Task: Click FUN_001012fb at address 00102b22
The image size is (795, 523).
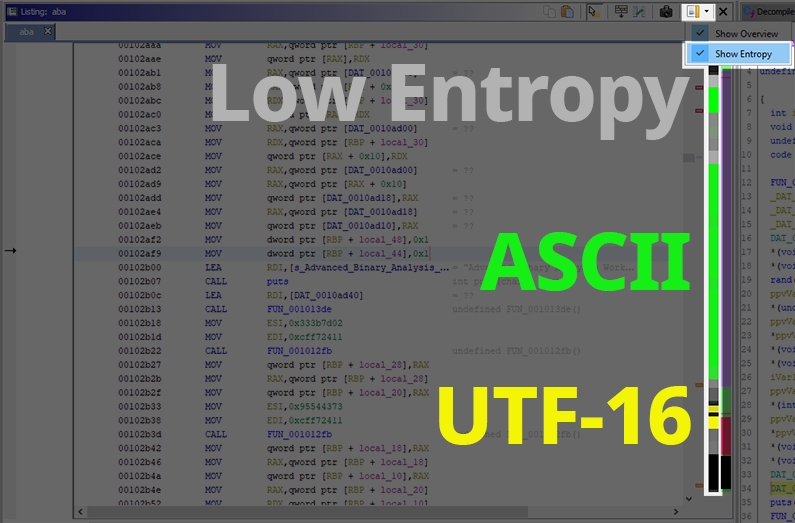Action: pos(299,351)
